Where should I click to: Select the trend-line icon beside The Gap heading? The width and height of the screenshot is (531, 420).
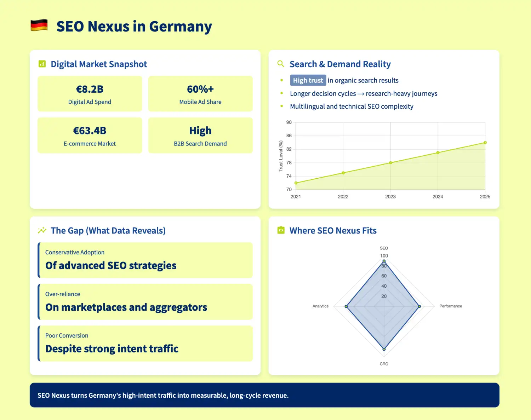(x=42, y=230)
